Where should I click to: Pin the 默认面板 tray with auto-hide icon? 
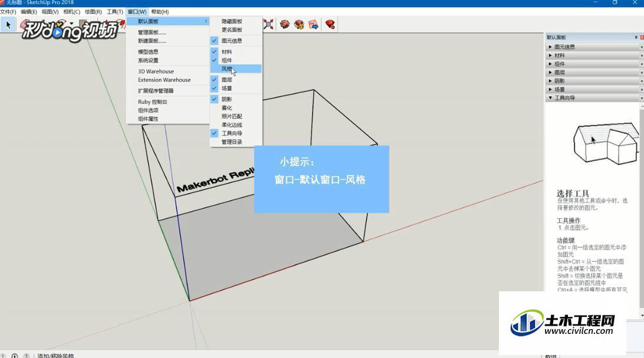point(636,37)
